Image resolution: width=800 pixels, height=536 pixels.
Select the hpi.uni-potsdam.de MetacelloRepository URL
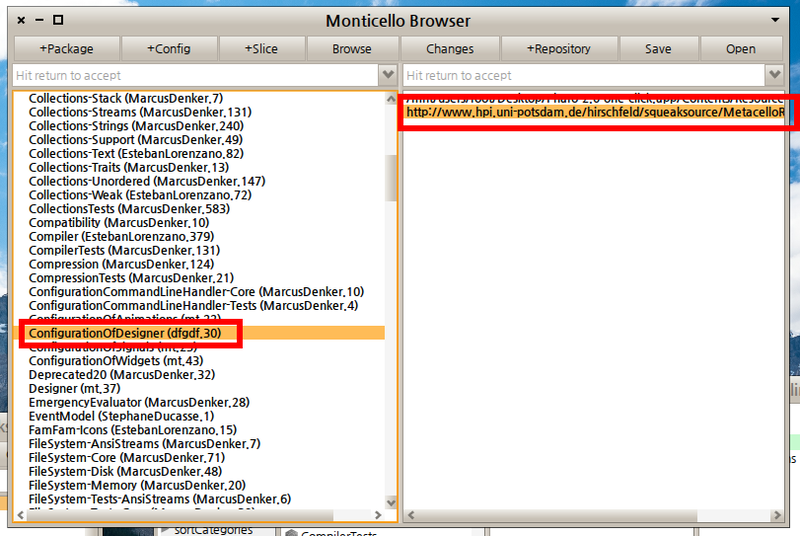point(595,114)
